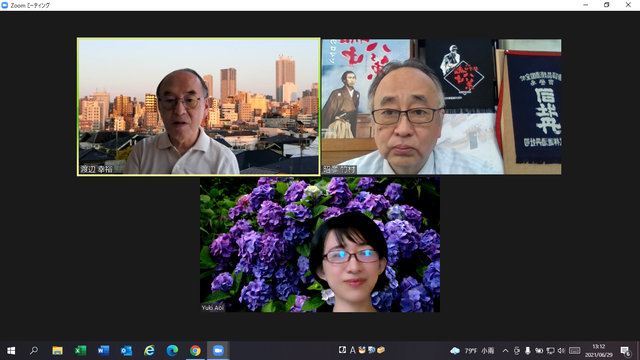The height and width of the screenshot is (360, 640).
Task: Open Outlook from the taskbar
Action: tap(126, 351)
